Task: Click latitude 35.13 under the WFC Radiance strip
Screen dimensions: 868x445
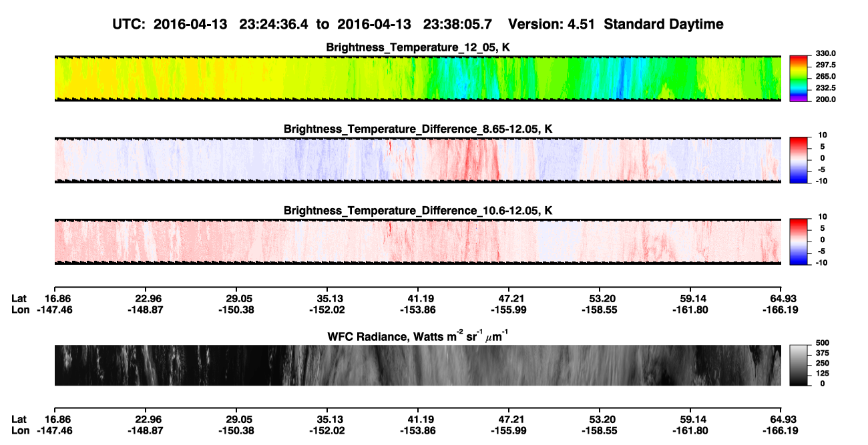Action: click(x=326, y=419)
